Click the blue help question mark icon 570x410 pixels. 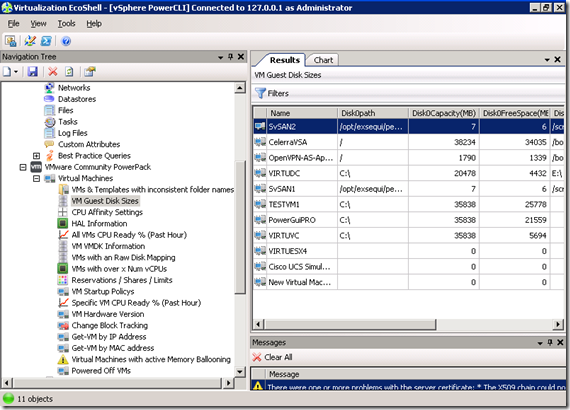tap(66, 41)
